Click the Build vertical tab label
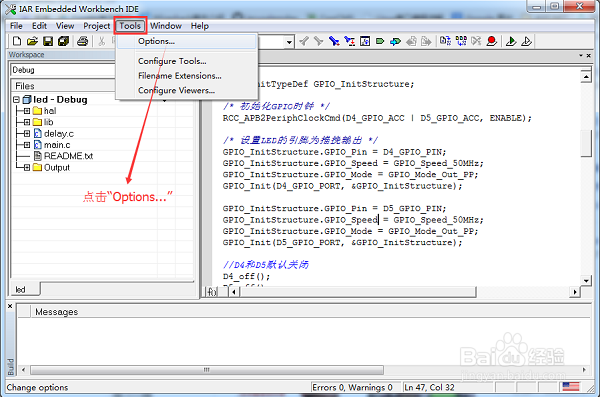 [x=11, y=366]
